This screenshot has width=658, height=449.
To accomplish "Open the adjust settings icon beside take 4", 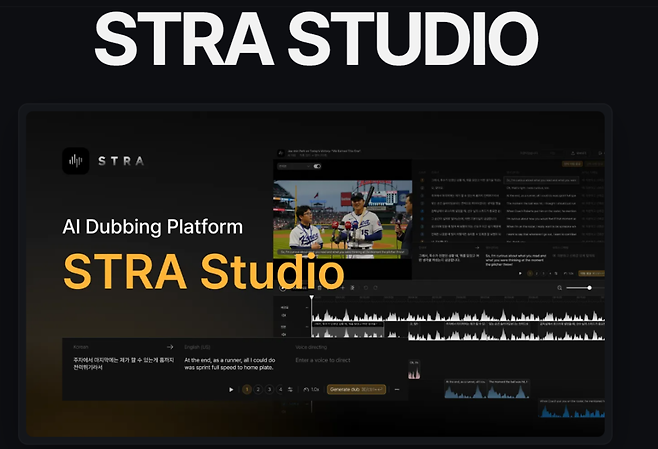I will [290, 389].
